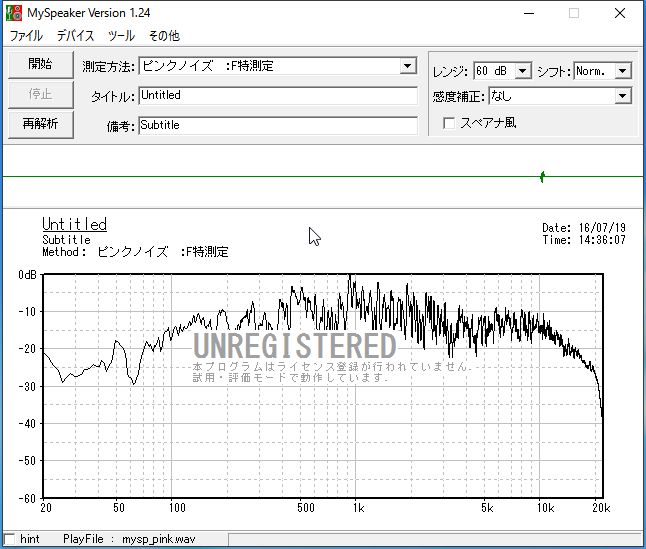Click the 1k frequency axis label
Viewport: 646px width, 549px height.
point(358,508)
